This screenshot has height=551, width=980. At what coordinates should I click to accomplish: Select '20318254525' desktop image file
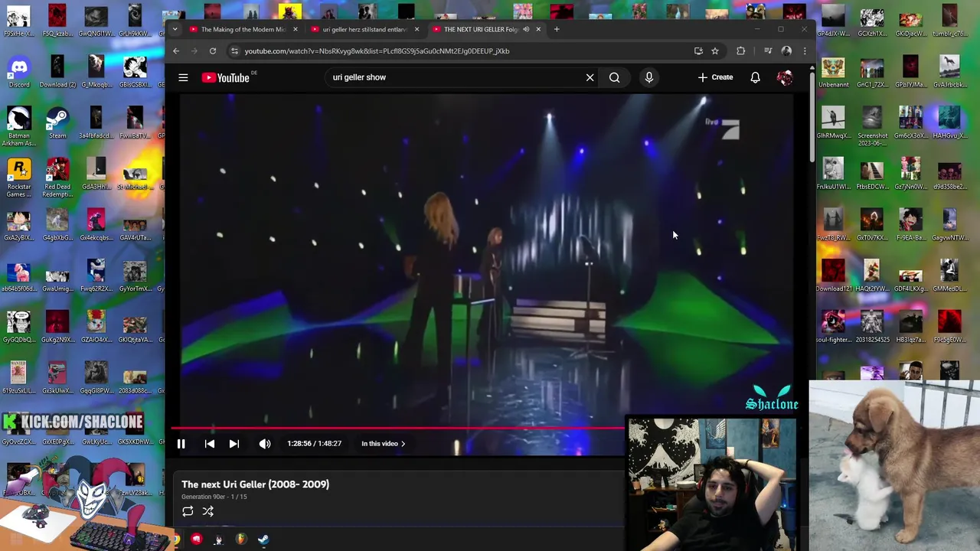coord(872,327)
